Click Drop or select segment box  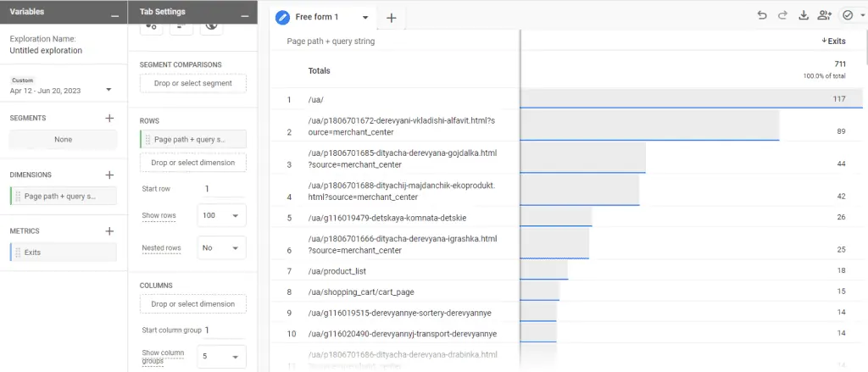pyautogui.click(x=193, y=83)
